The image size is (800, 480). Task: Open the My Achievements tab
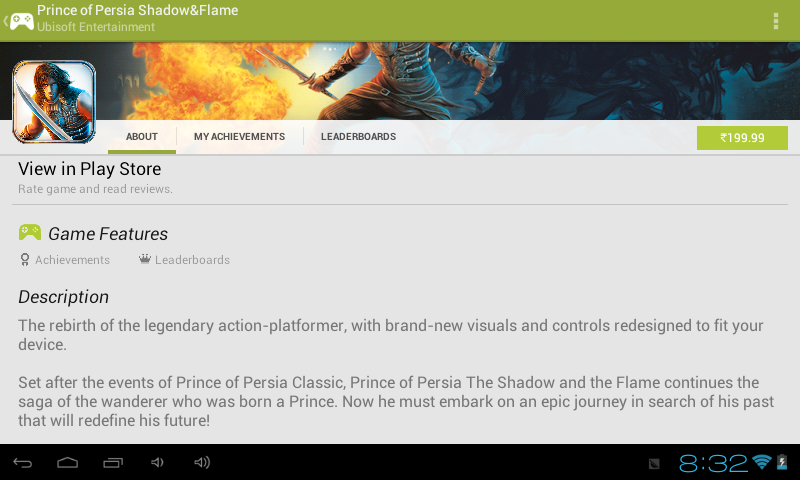point(239,137)
